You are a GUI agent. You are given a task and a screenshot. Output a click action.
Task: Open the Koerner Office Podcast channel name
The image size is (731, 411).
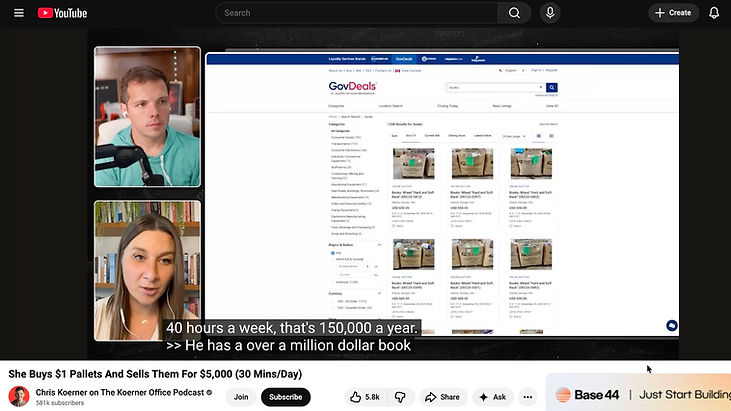point(120,392)
